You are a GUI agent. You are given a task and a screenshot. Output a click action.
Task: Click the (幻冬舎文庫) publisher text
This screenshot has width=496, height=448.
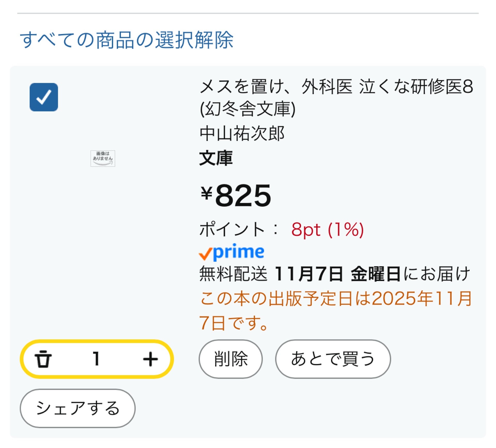[x=247, y=109]
